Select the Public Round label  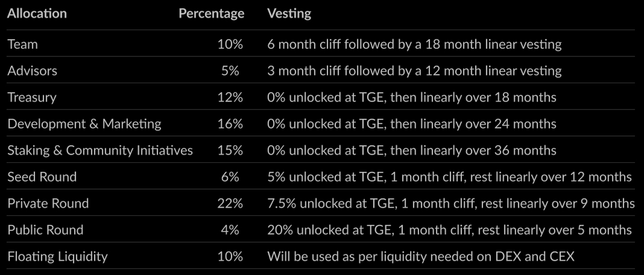pyautogui.click(x=45, y=230)
